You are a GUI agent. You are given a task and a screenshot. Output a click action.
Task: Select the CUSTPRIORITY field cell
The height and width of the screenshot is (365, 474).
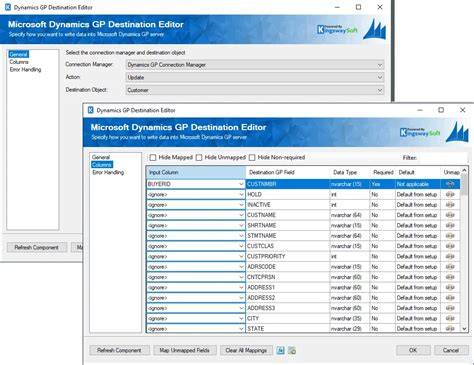click(288, 256)
